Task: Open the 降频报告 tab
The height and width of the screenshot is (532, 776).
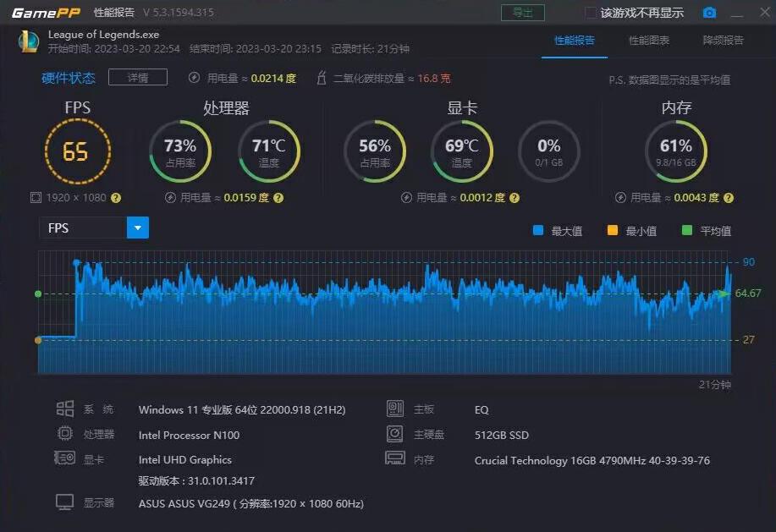Action: coord(724,39)
